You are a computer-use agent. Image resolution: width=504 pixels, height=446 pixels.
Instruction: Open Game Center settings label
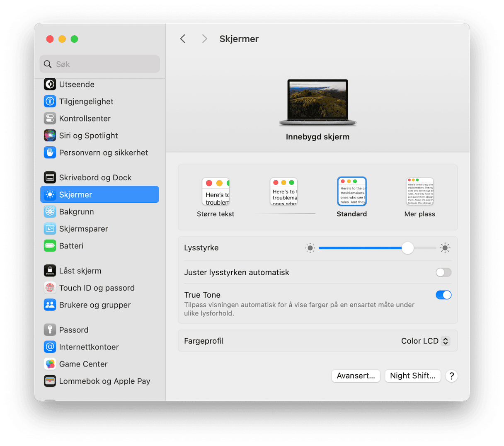83,364
